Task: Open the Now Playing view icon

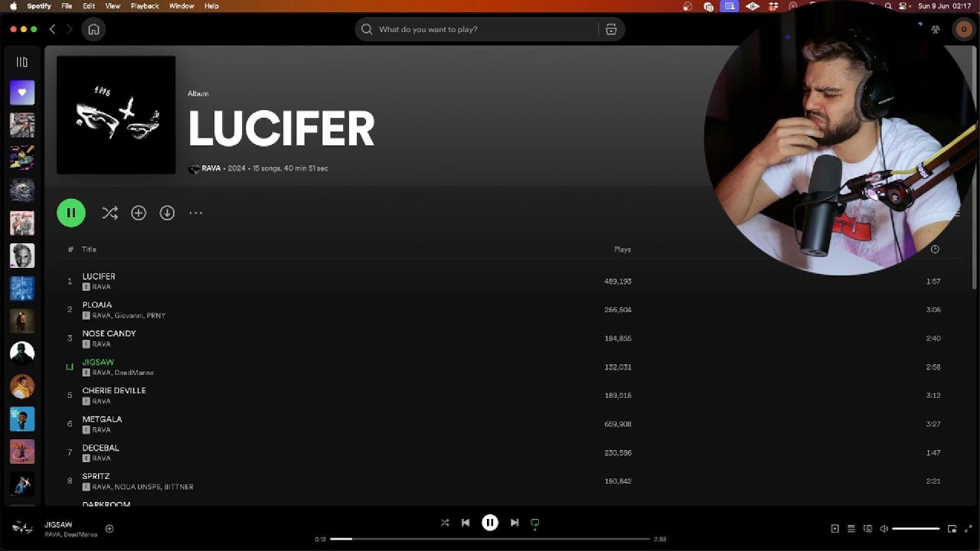Action: pos(835,528)
